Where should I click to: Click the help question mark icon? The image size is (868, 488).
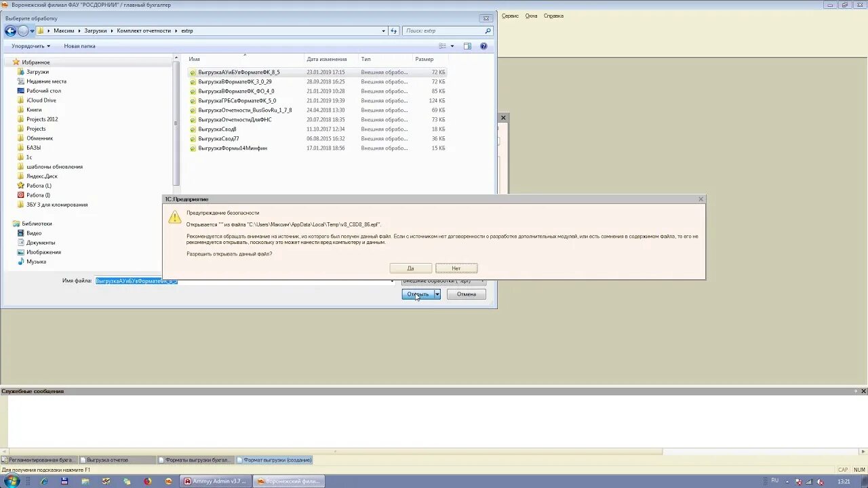click(484, 46)
